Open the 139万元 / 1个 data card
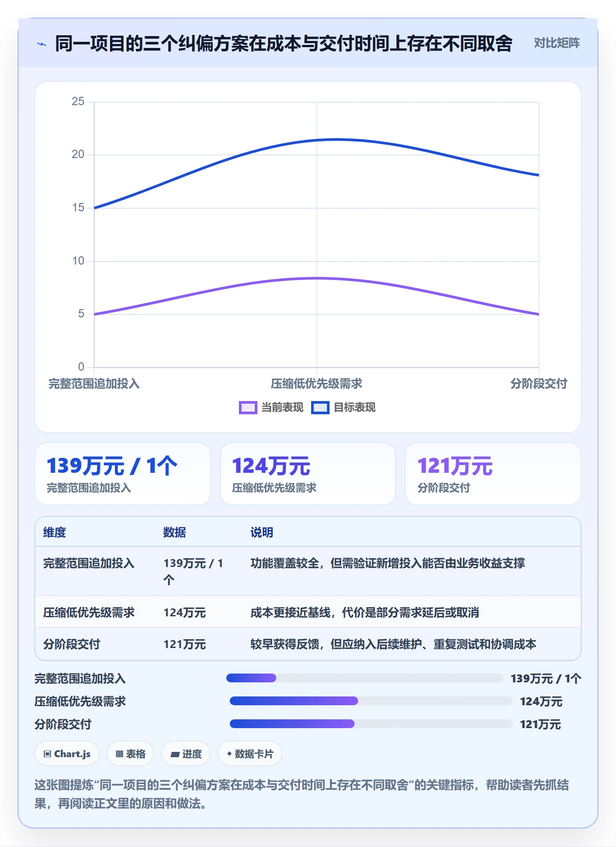The width and height of the screenshot is (616, 847). (x=123, y=474)
